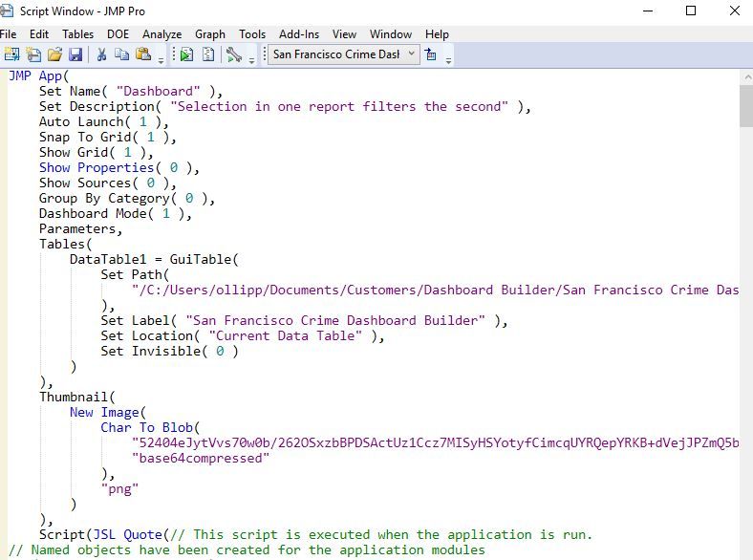Click the "Auto Launch( 1 )" line
This screenshot has width=753, height=560.
(x=104, y=122)
